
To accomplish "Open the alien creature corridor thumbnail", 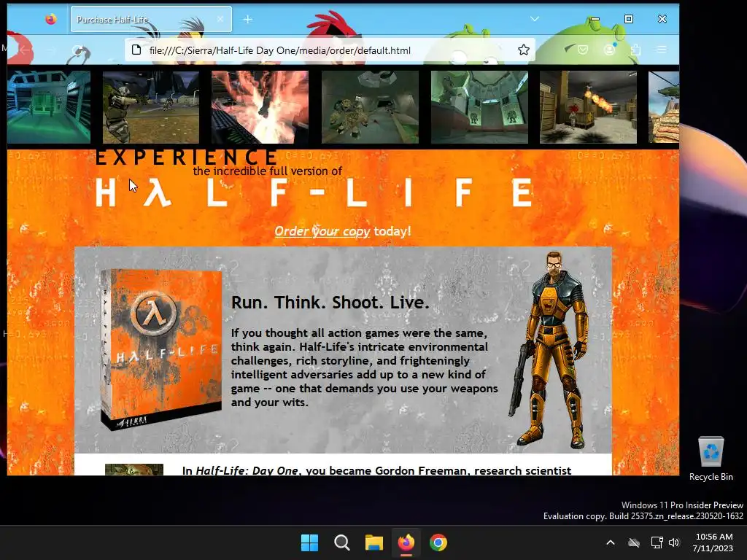I will click(x=370, y=107).
